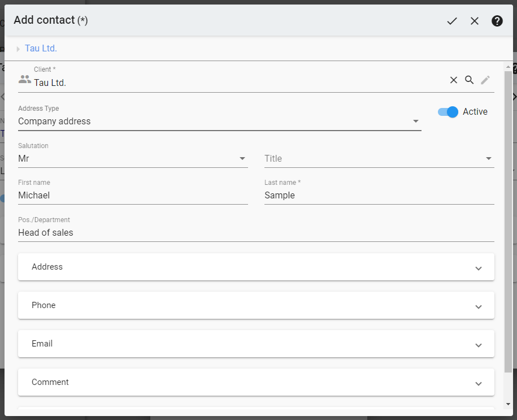Edit the client using the pencil icon
Image resolution: width=517 pixels, height=420 pixels.
[485, 80]
